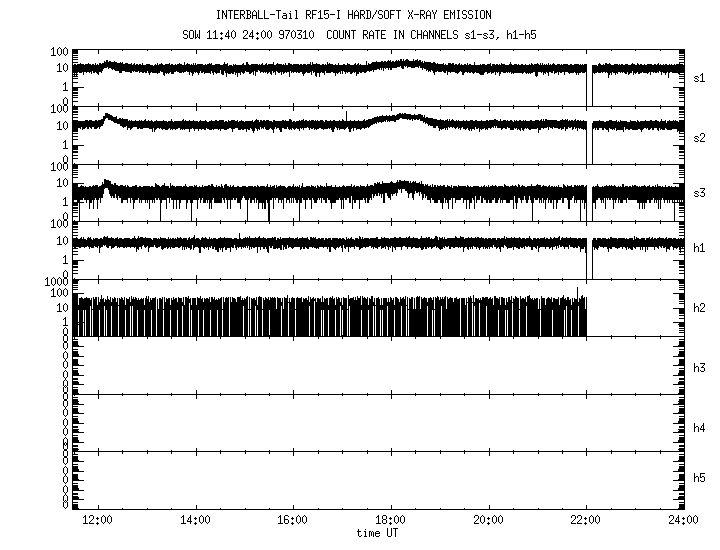Click the h1 channel label
The image size is (720, 550).
click(700, 248)
